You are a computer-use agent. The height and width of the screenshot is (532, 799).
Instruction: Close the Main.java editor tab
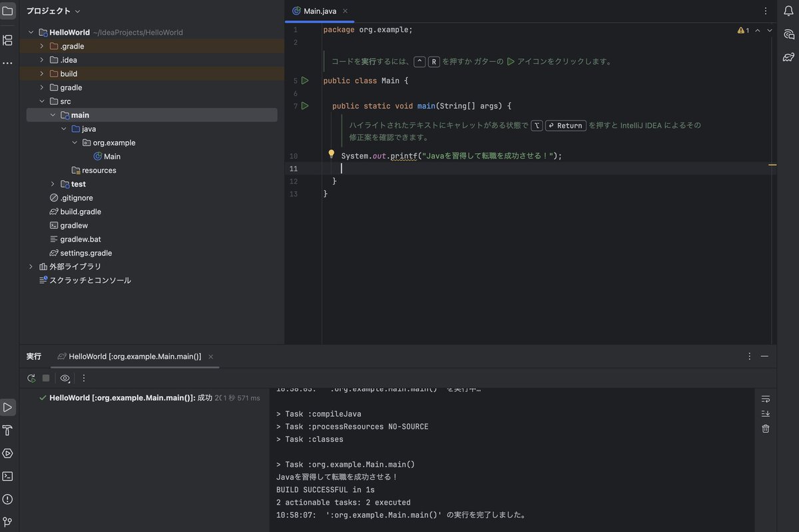pyautogui.click(x=345, y=11)
